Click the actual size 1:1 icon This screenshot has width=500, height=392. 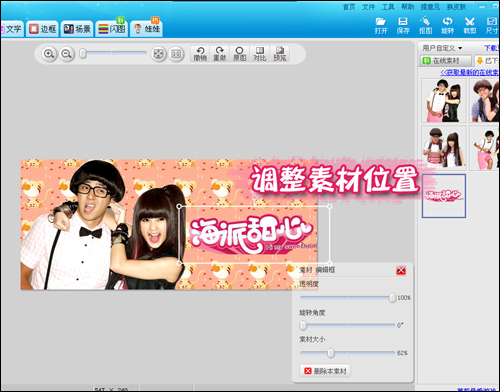point(176,54)
